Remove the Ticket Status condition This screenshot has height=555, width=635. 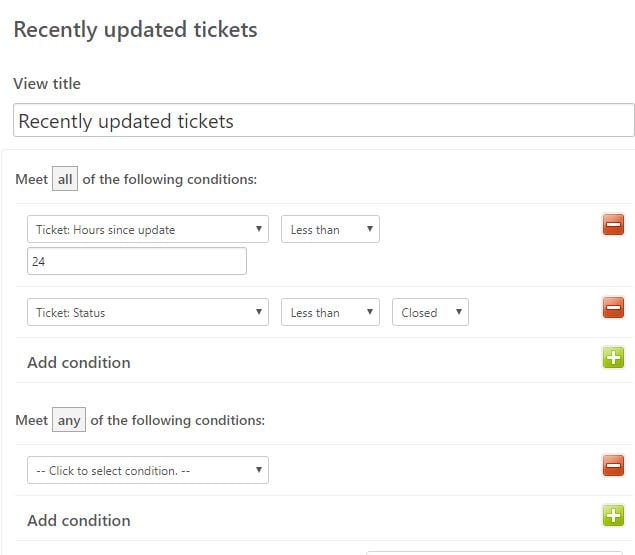click(613, 307)
